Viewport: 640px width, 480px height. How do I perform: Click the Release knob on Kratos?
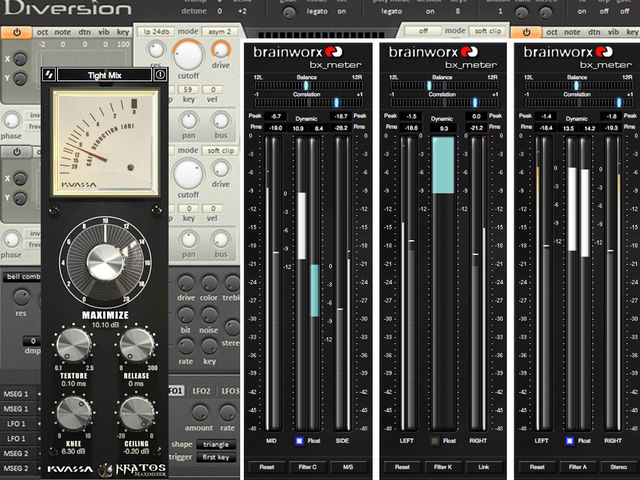point(137,345)
